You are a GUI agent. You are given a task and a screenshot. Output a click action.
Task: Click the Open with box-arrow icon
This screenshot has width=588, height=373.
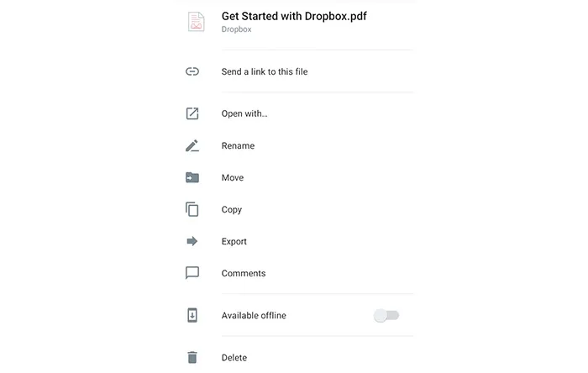coord(192,113)
